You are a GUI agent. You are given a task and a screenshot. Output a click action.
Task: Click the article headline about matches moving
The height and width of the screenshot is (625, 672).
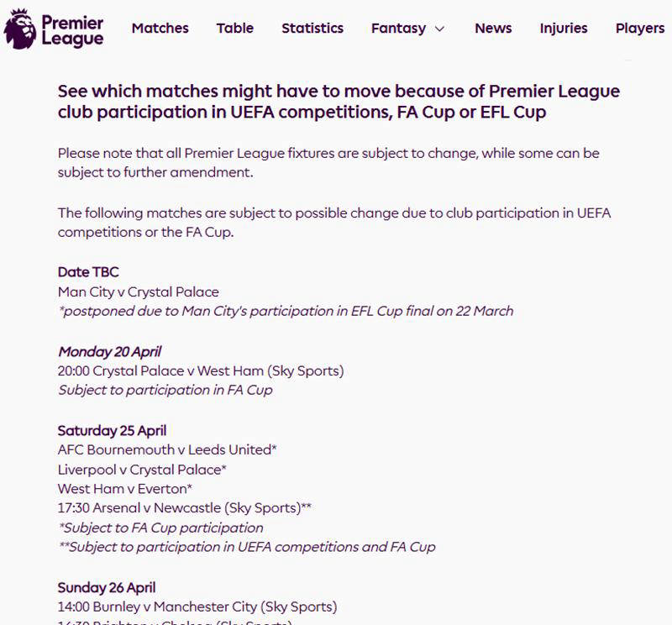pyautogui.click(x=339, y=102)
